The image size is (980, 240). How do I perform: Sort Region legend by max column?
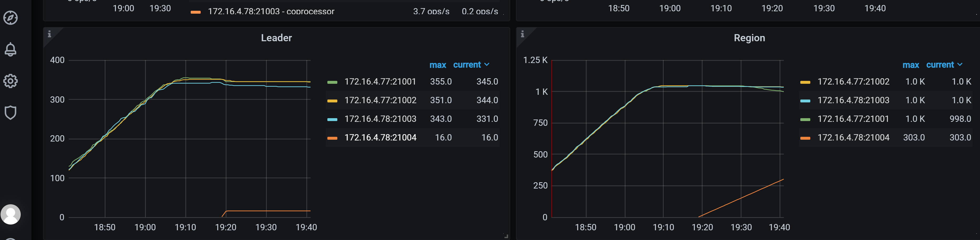910,65
